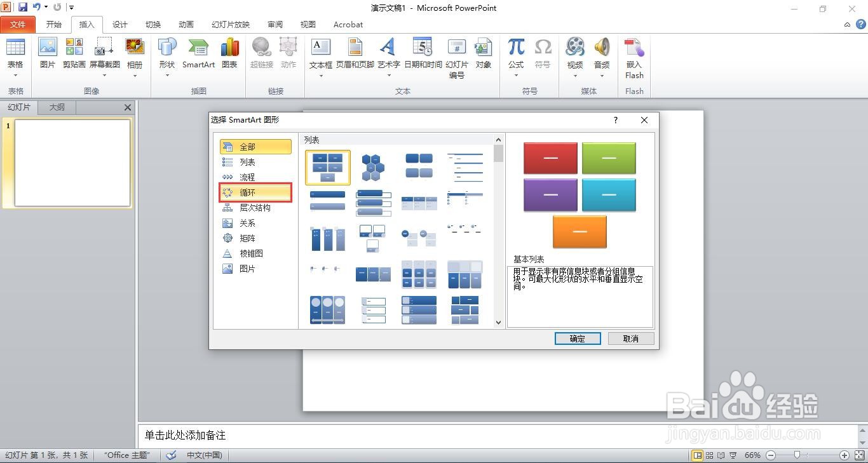Open 页眉和页脚 header and footer

(355, 54)
